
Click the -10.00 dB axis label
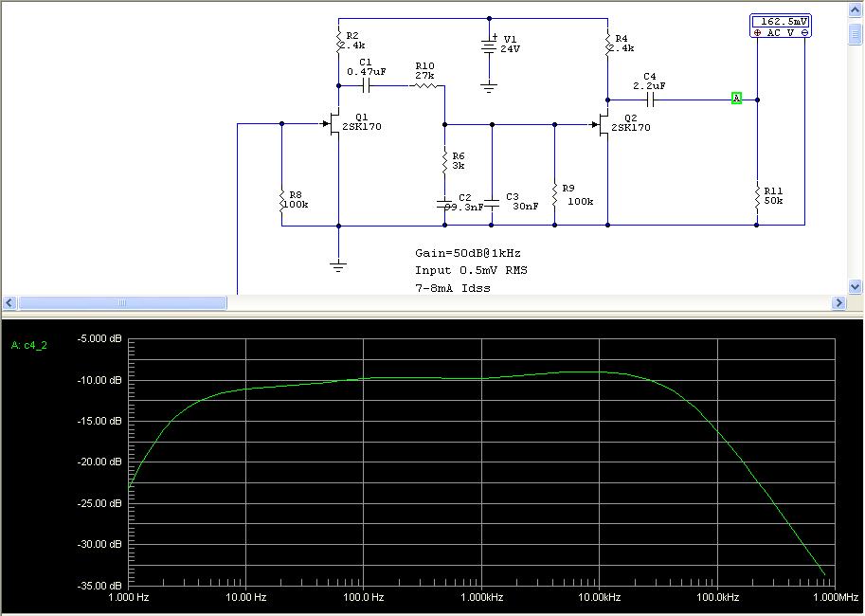point(99,380)
